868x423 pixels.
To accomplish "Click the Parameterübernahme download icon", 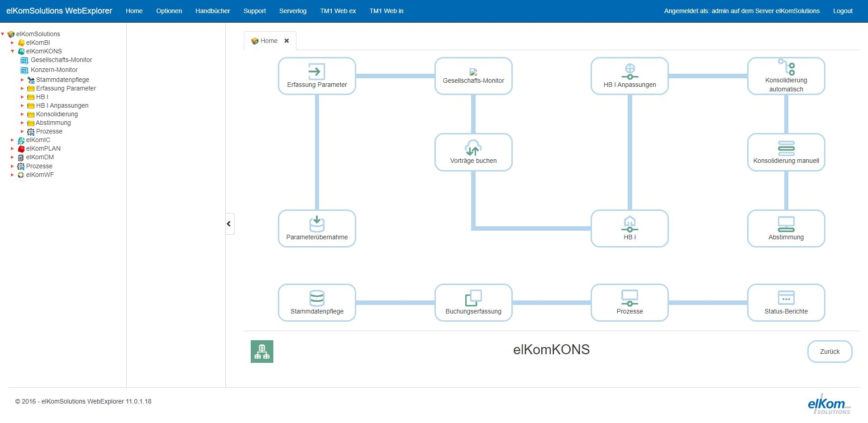I will coord(317,224).
